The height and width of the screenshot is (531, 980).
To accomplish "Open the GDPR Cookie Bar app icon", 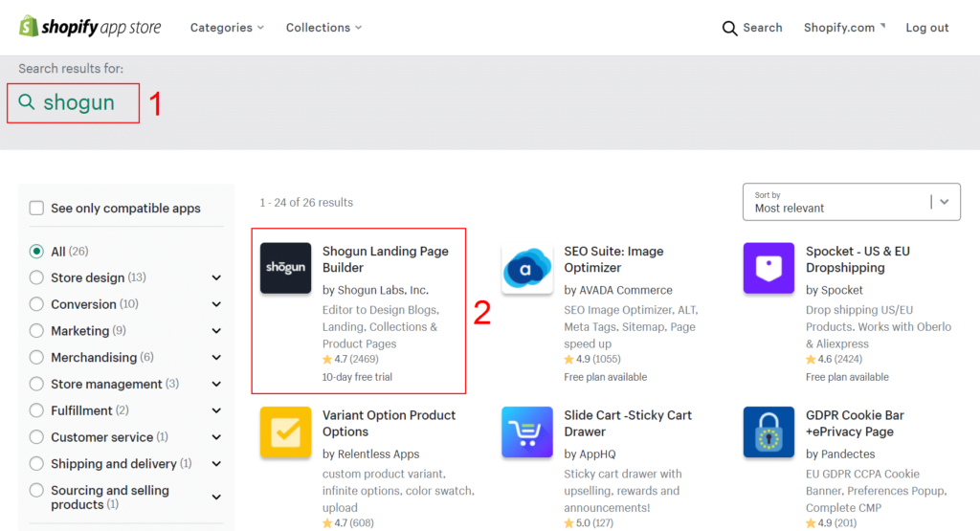I will 768,432.
